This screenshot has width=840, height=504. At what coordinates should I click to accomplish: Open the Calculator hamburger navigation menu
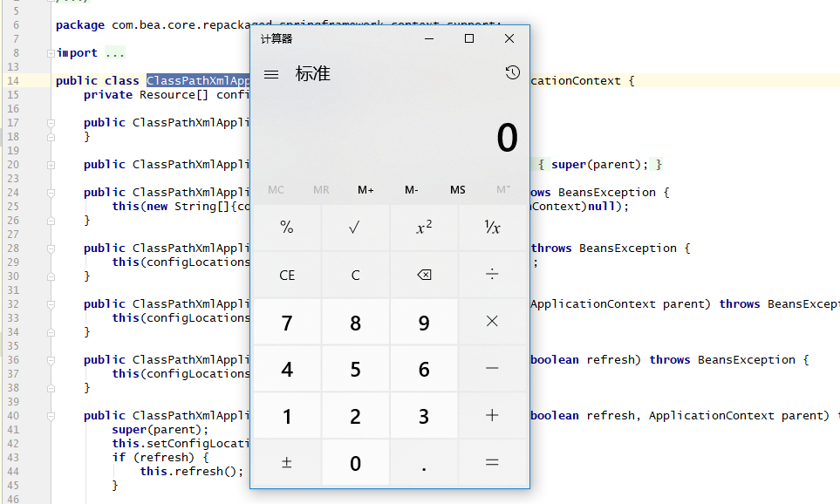[270, 73]
